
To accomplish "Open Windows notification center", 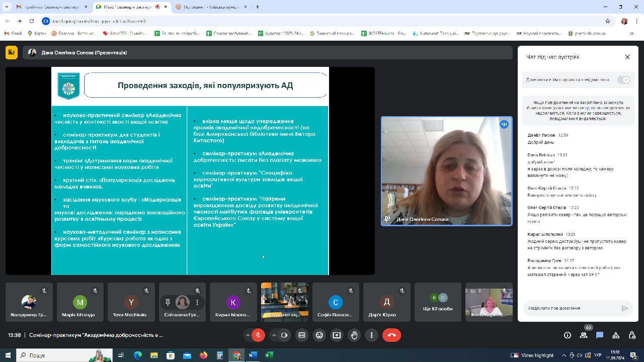I will point(633,355).
